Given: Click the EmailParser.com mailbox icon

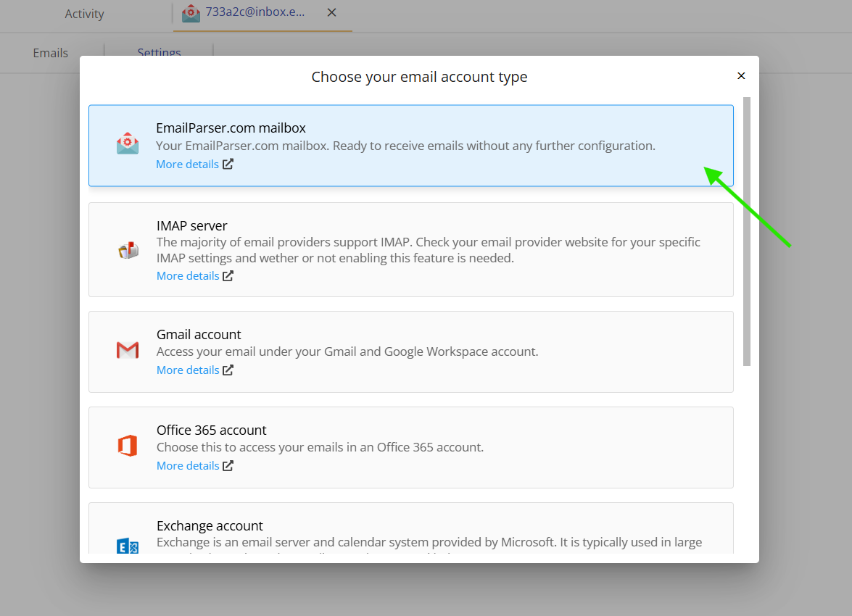Looking at the screenshot, I should 128,143.
